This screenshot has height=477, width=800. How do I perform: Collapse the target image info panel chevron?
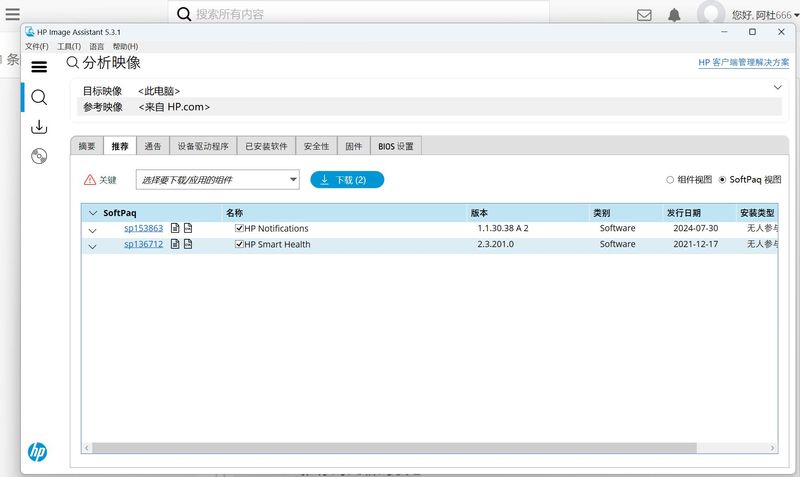point(777,88)
